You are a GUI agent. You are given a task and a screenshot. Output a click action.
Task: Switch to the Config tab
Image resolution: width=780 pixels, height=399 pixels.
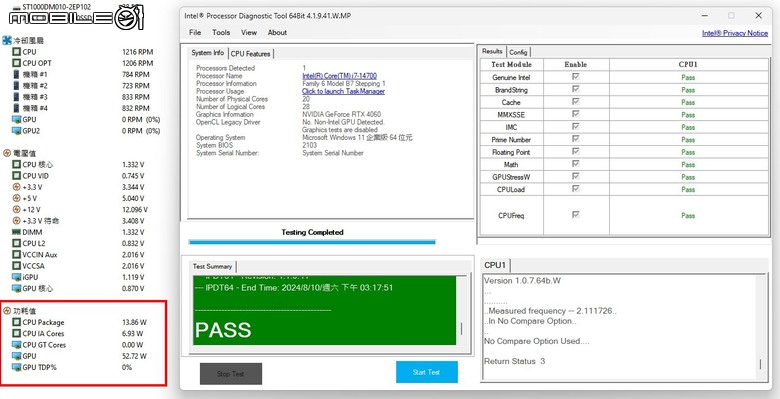518,52
